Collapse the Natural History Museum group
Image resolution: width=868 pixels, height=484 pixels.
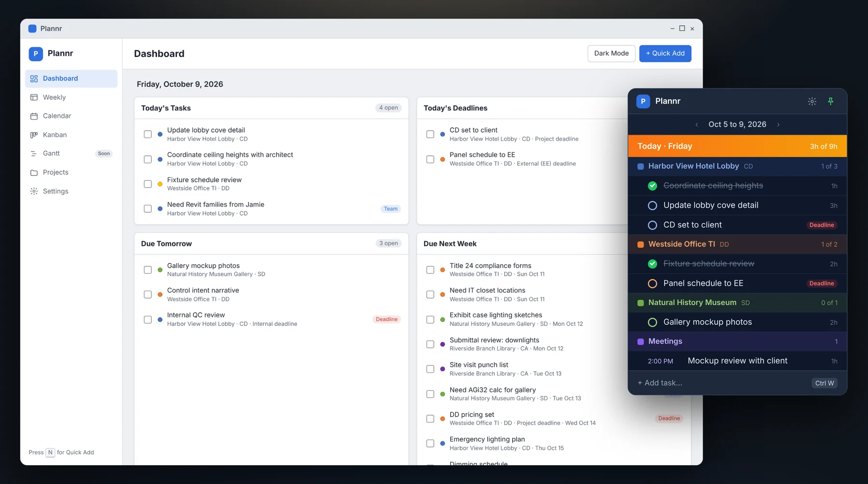click(737, 303)
